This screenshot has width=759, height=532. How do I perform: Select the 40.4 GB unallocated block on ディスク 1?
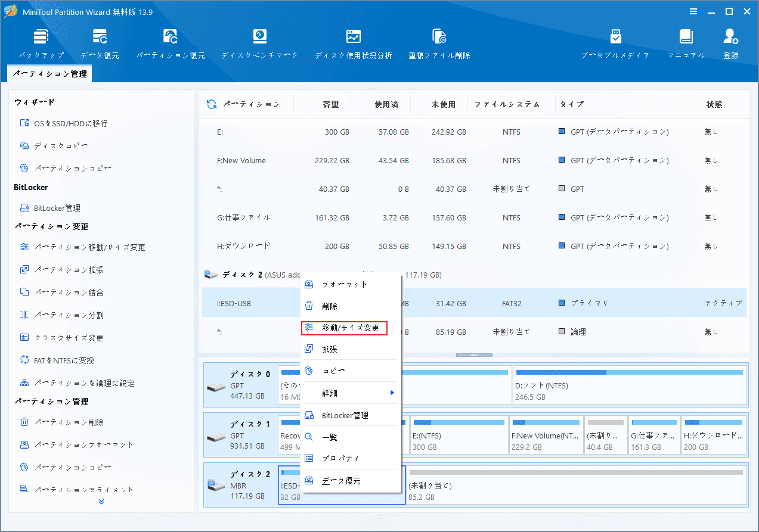605,435
